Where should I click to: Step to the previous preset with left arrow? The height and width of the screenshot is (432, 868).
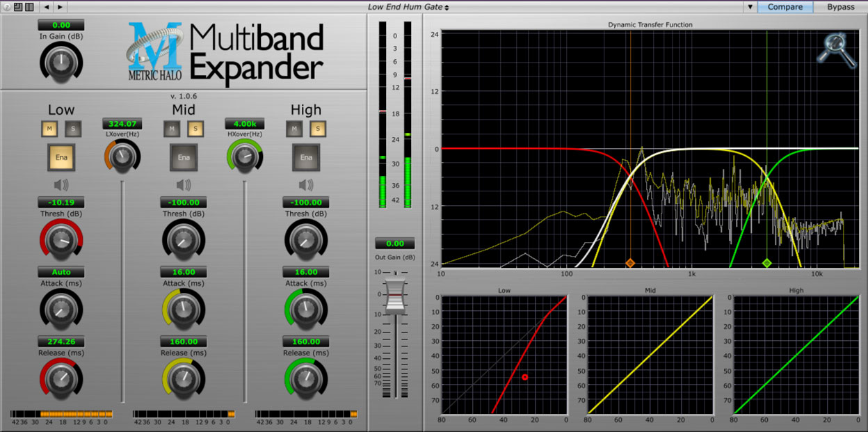click(x=47, y=7)
